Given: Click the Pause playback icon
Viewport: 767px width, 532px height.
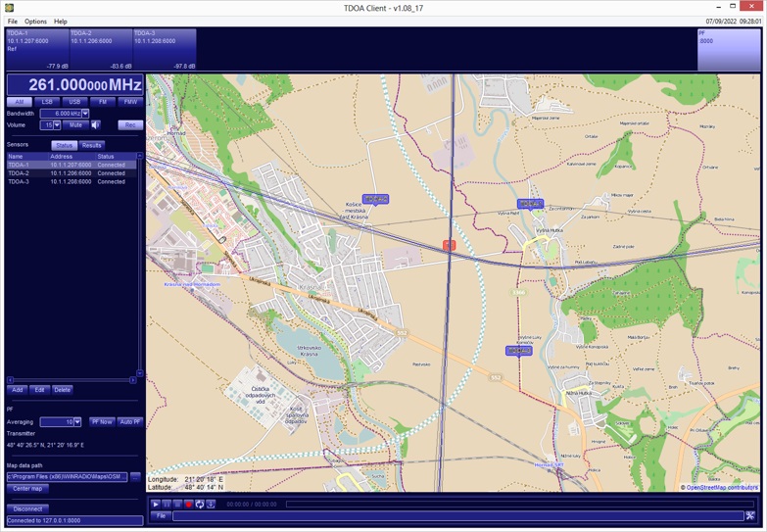Looking at the screenshot, I should pos(167,505).
